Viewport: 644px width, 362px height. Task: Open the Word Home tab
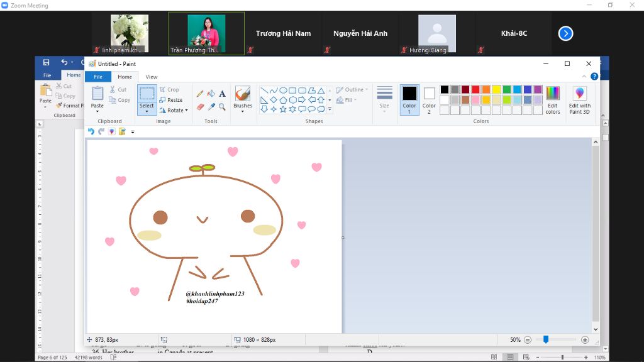74,75
